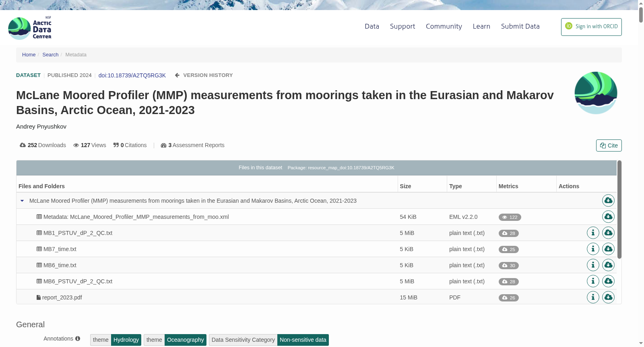View the 127 Views metric
Screen dimensions: 644x347
click(x=89, y=145)
